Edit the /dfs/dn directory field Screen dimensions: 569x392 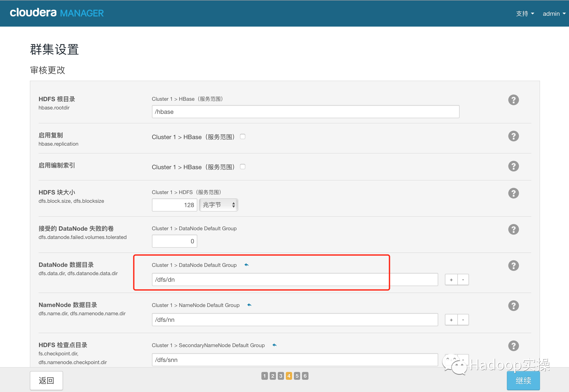tap(295, 280)
